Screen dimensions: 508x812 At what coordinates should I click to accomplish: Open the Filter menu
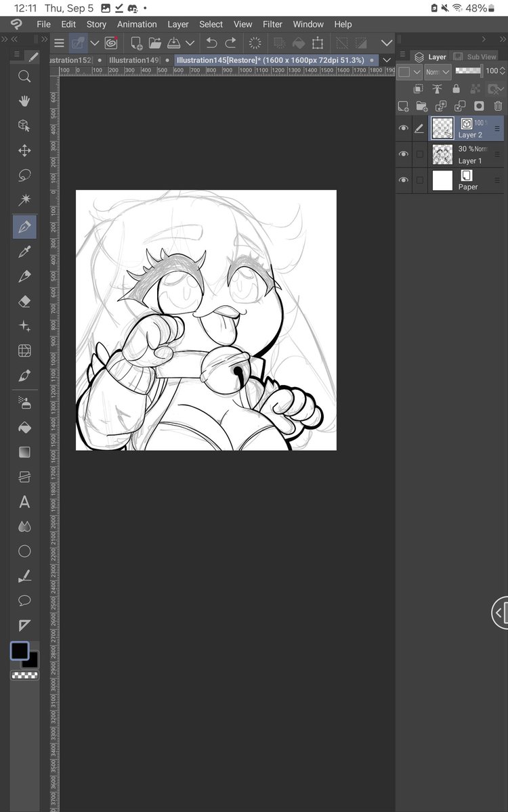coord(272,24)
